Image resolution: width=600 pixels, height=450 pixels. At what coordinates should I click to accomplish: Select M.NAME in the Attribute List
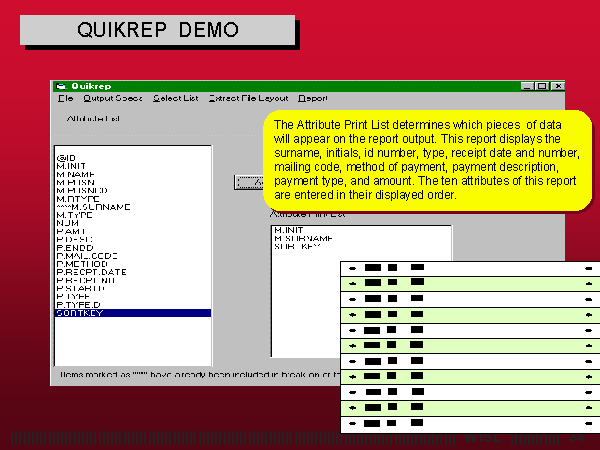click(74, 173)
